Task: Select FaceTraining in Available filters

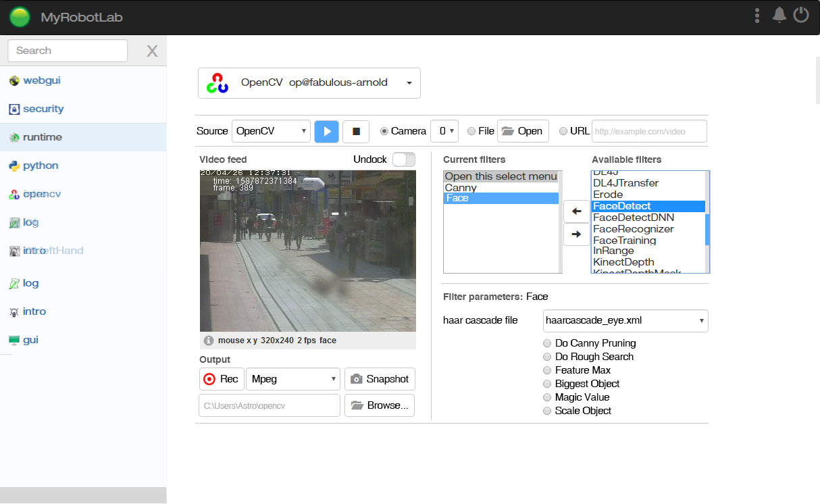Action: click(648, 241)
